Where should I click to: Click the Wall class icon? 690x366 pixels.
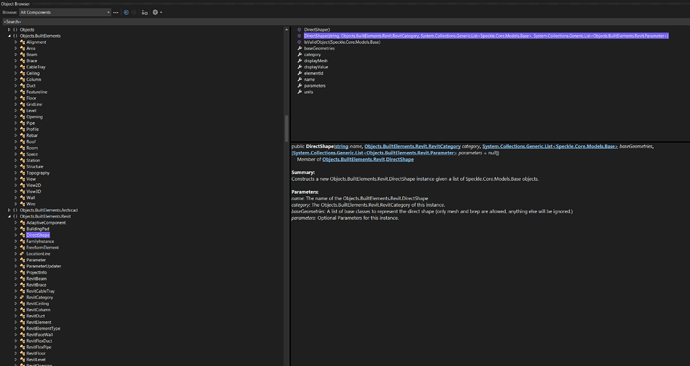tap(22, 198)
